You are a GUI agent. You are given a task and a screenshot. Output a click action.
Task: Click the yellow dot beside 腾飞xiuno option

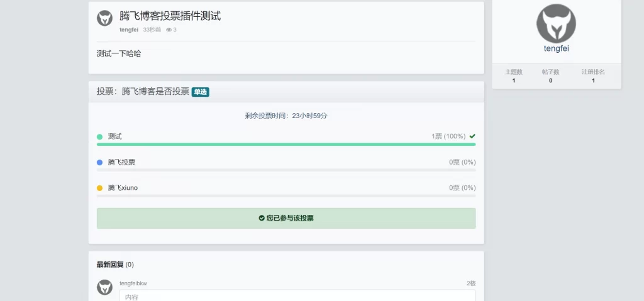99,188
